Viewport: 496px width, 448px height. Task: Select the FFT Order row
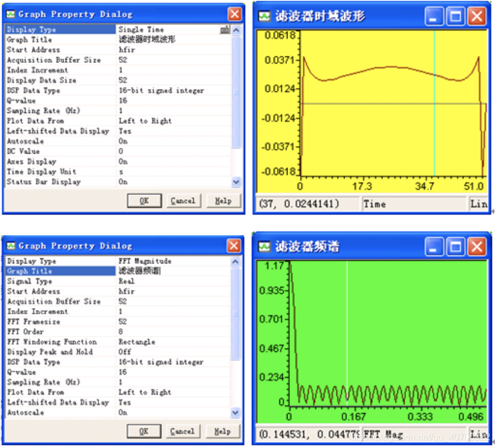[118, 332]
